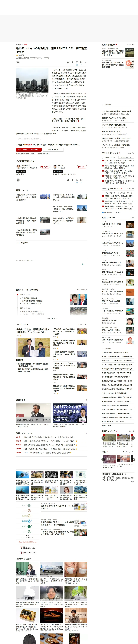Open X link in ソーシャルランキング footer
Viewport: 138px width, 644px height.
click(x=118, y=212)
